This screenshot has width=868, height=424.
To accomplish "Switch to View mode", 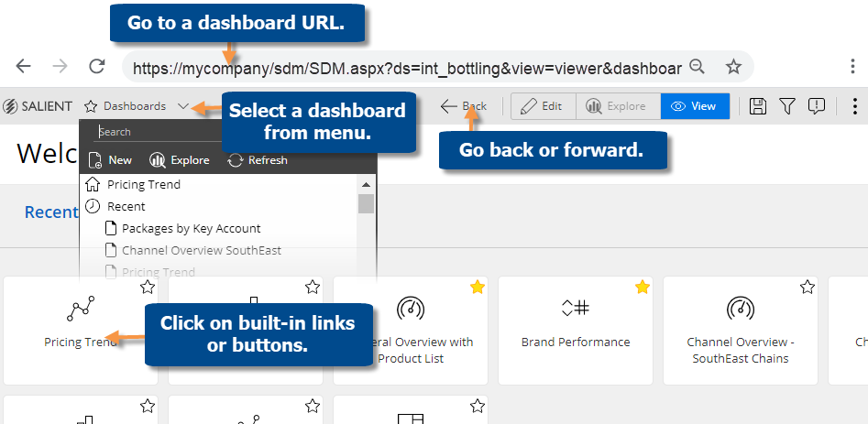I will pyautogui.click(x=695, y=106).
